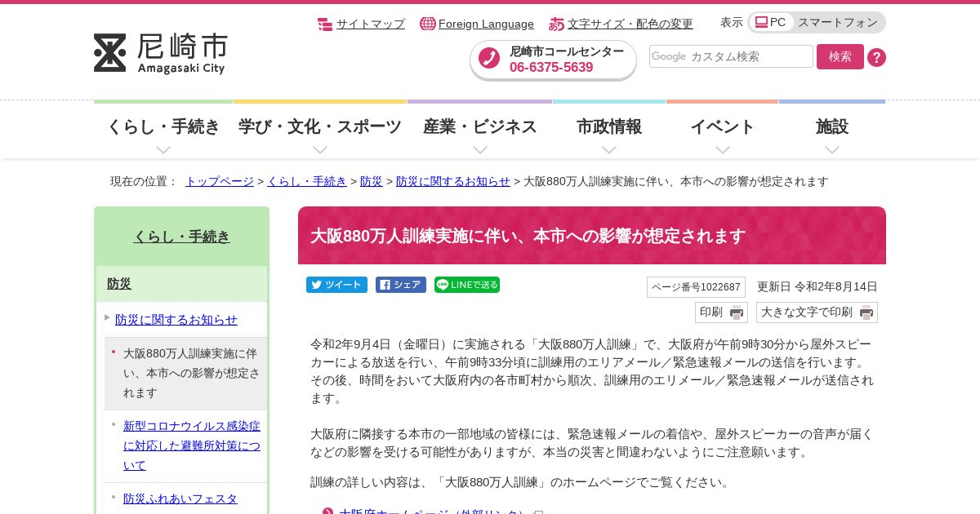Screen dimensions: 980x514
Task: Click the Google custom search field
Action: (731, 56)
